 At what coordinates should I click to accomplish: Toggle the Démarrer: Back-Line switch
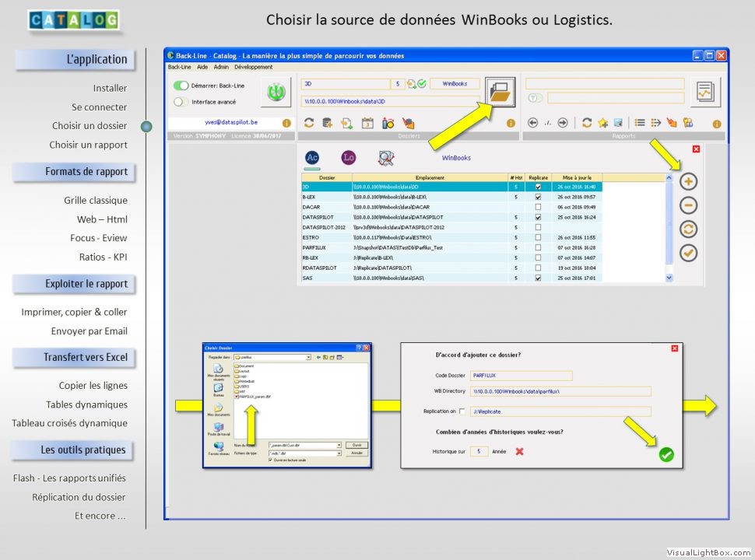tap(181, 86)
